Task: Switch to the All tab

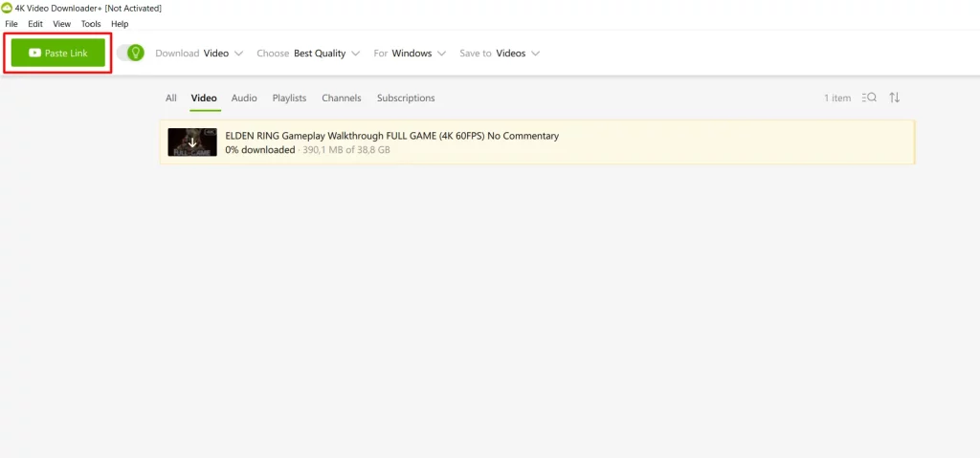Action: pyautogui.click(x=171, y=98)
